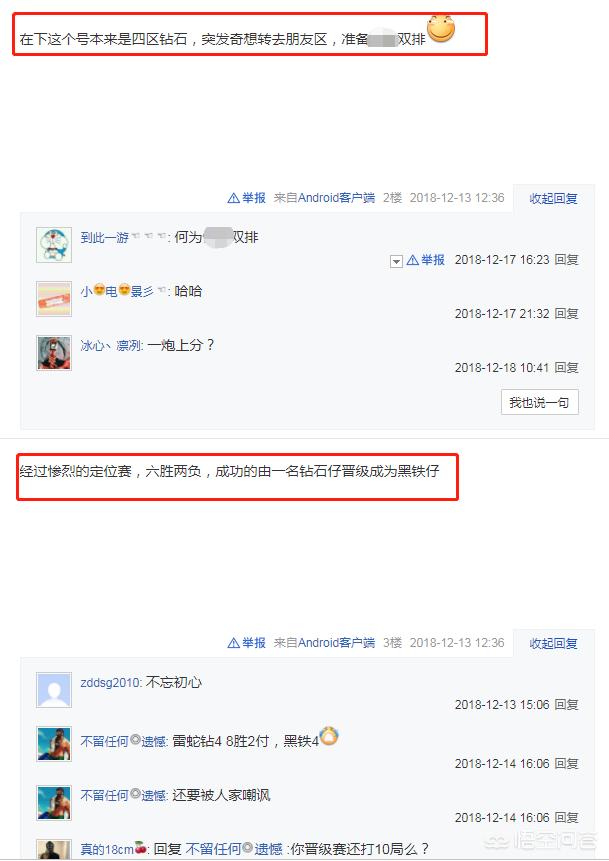609x861 pixels.
Task: Open the dropdown arrow beside 到此一游's reply
Action: [396, 261]
